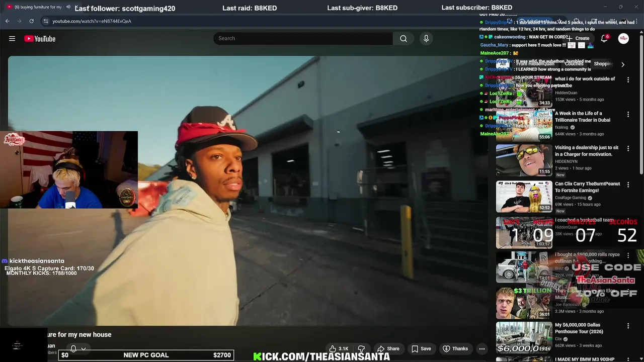Click 'KICK.COM/THEASIANSANTA' banner text
This screenshot has width=644, height=362.
point(321,356)
